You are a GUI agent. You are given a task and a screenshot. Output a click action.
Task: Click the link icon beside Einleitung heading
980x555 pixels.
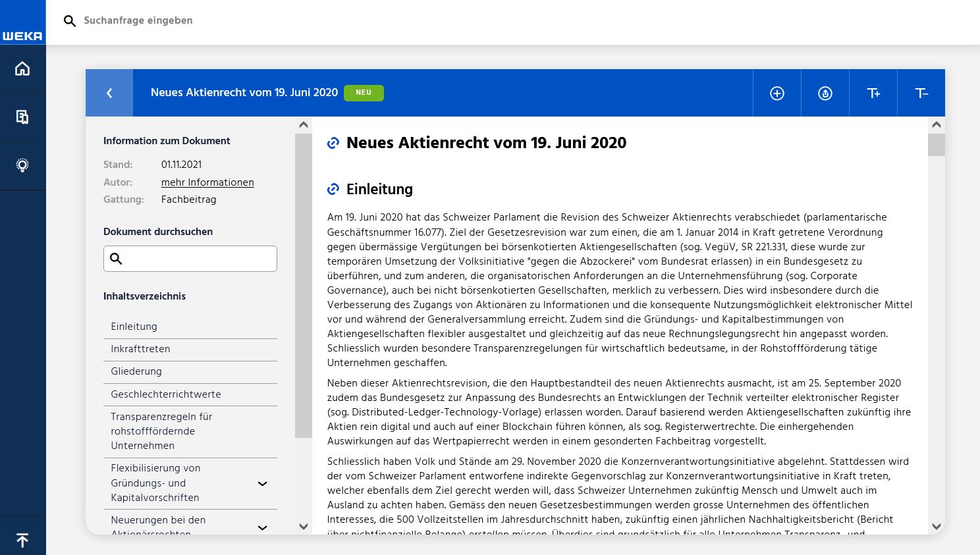click(x=333, y=190)
